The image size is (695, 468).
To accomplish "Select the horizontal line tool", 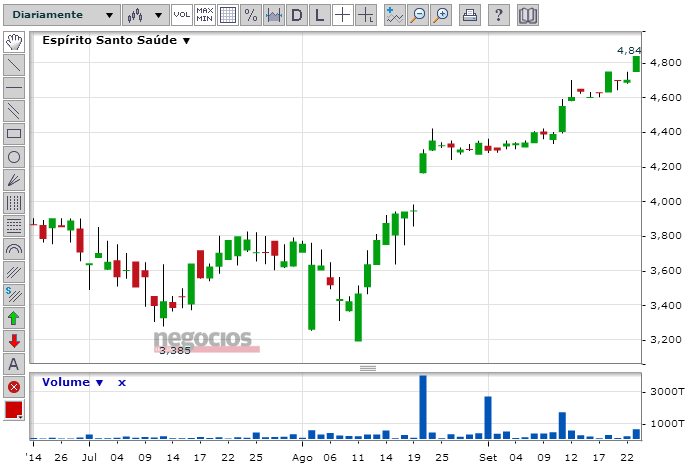I will point(14,88).
